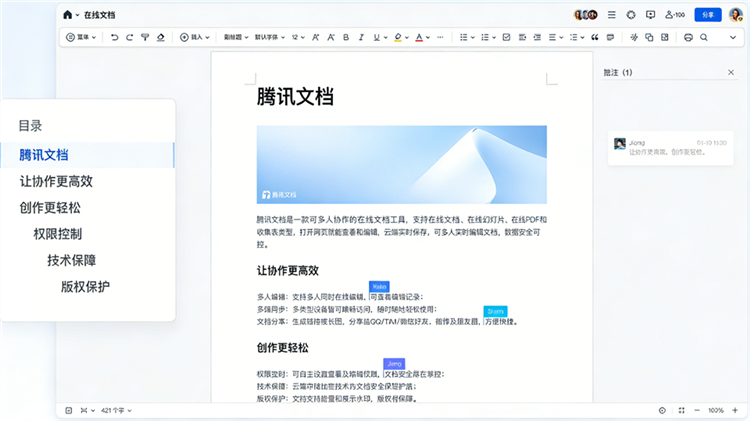Click the 421个字 word count dropdown
The height and width of the screenshot is (421, 750).
click(x=116, y=410)
